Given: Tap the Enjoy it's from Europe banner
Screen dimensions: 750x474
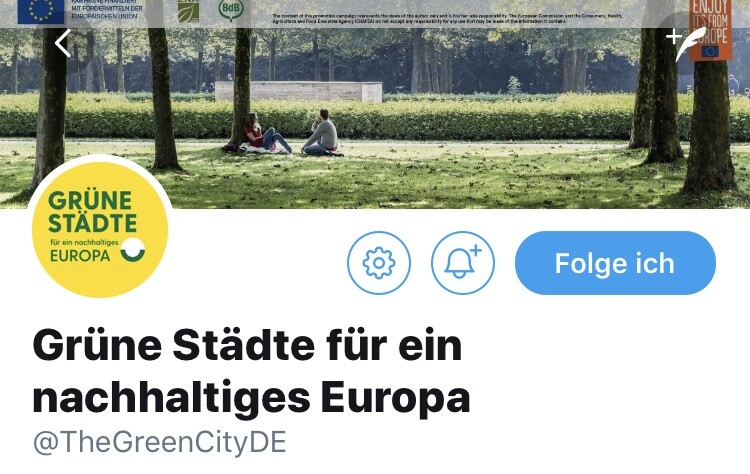Looking at the screenshot, I should click(x=710, y=30).
